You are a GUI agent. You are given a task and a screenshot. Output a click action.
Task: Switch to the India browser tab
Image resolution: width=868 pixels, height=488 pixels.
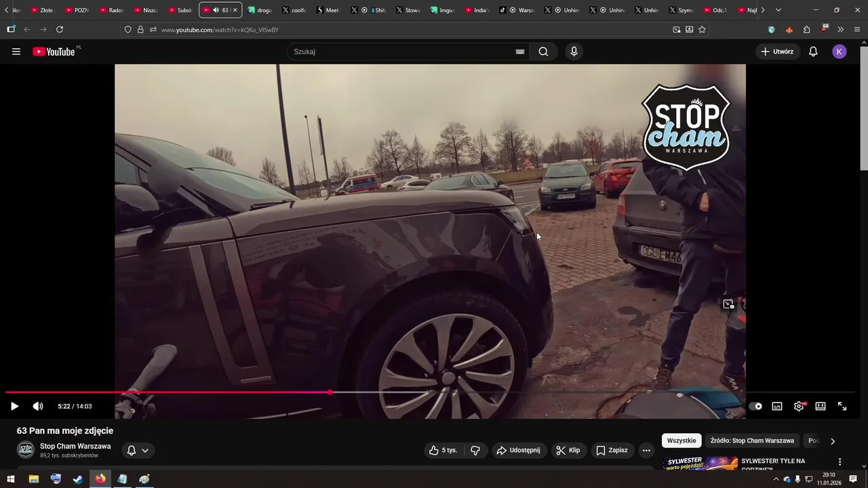[477, 10]
